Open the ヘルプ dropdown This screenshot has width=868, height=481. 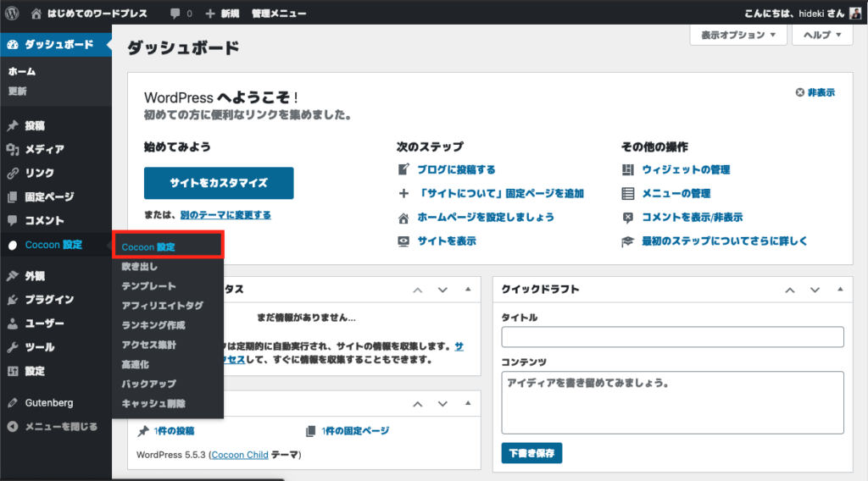pos(822,35)
